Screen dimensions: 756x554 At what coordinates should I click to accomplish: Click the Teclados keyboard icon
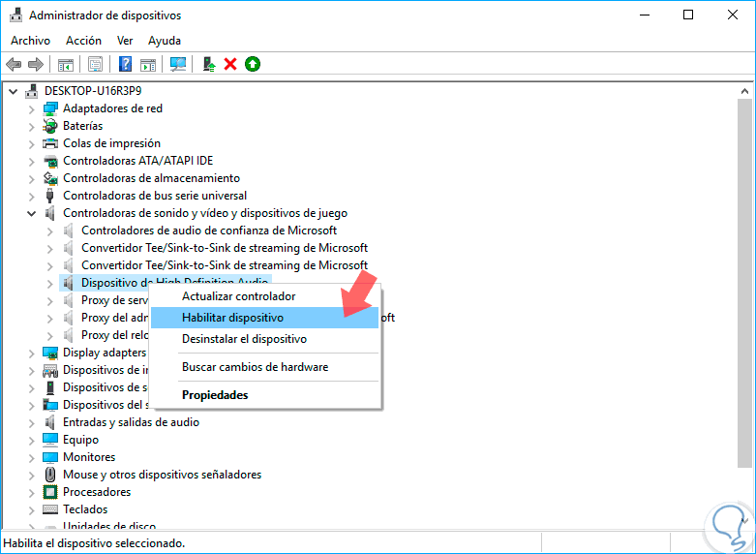tap(49, 509)
